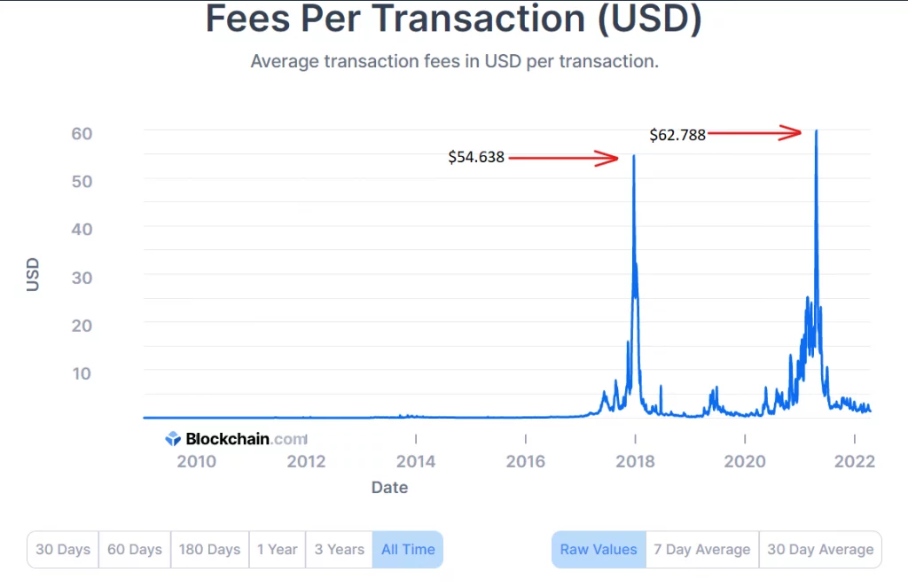
Task: Select the 1 Year range
Action: [x=278, y=549]
